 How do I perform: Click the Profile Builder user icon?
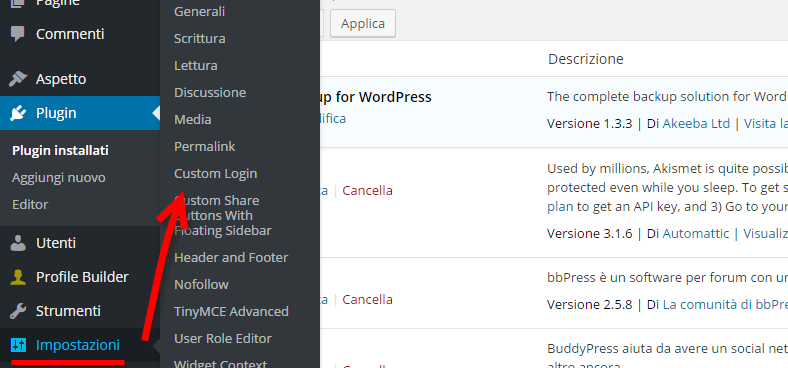[x=18, y=277]
